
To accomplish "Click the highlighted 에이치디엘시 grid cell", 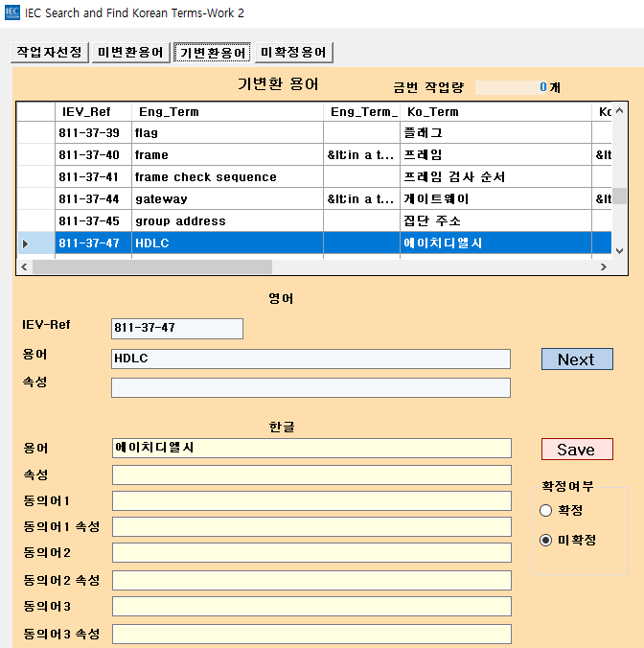I will coord(495,243).
